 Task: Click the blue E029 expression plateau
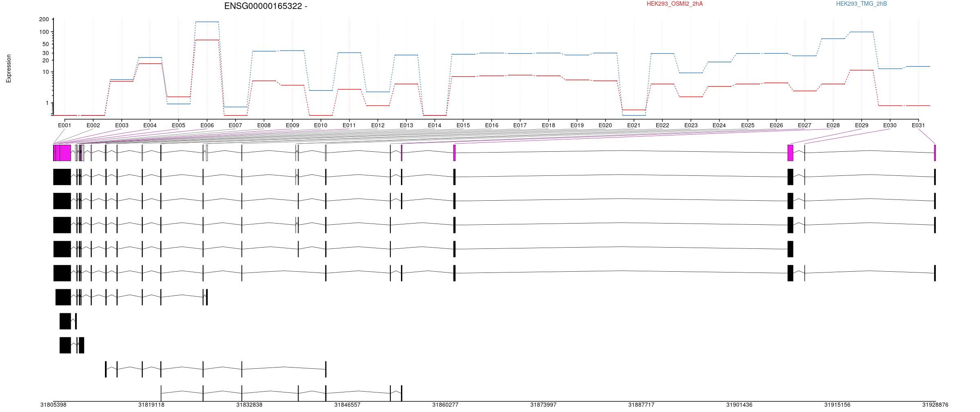tap(862, 32)
